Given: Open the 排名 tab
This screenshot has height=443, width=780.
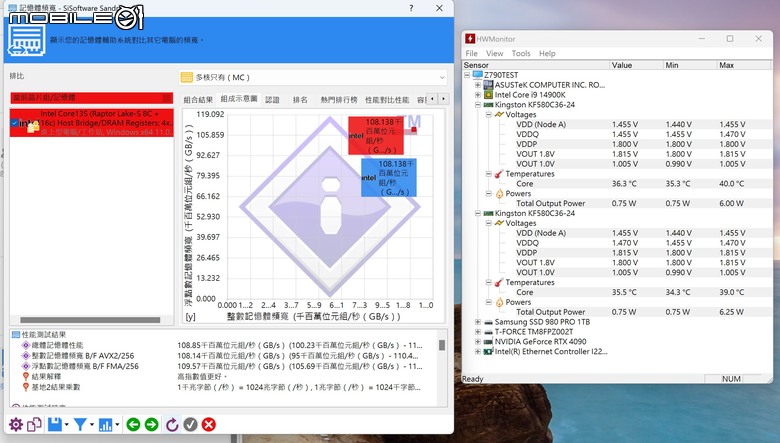Looking at the screenshot, I should (300, 99).
